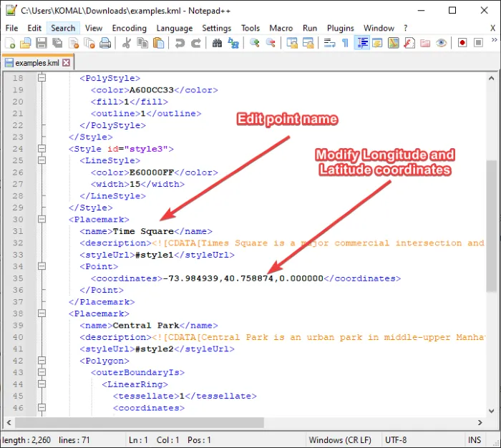Click the Print icon in toolbar
Viewport: 501px width, 448px height.
[x=104, y=43]
